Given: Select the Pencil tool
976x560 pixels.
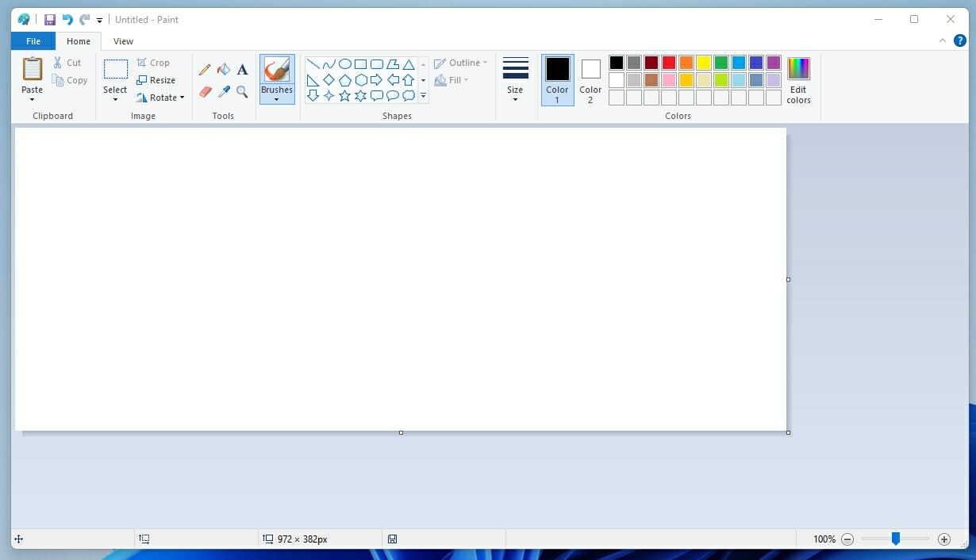Looking at the screenshot, I should pyautogui.click(x=205, y=70).
